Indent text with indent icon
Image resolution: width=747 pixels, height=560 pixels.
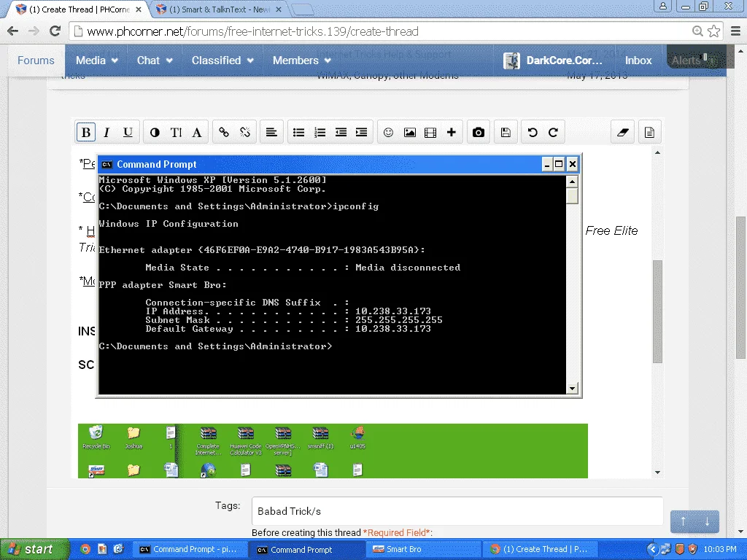[362, 133]
